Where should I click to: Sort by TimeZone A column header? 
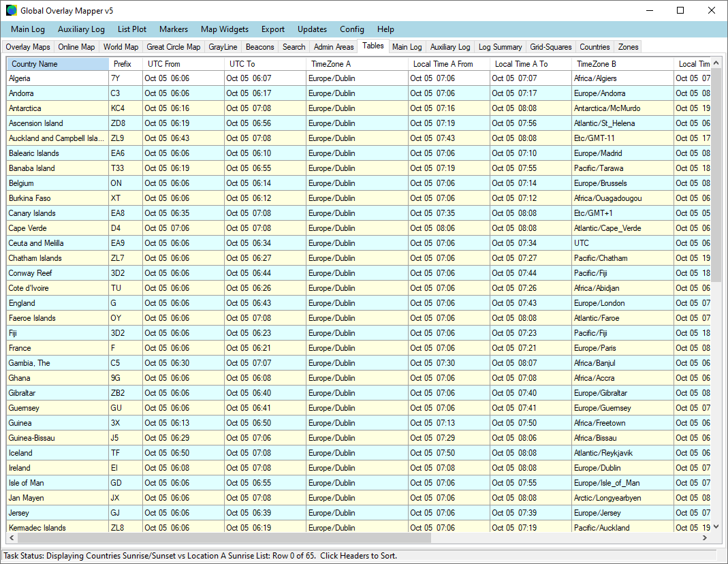(357, 64)
